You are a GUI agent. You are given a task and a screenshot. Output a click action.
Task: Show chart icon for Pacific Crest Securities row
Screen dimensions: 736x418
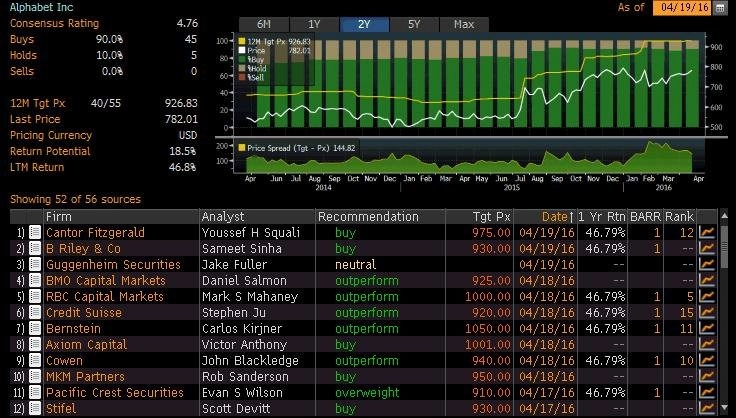coord(706,392)
